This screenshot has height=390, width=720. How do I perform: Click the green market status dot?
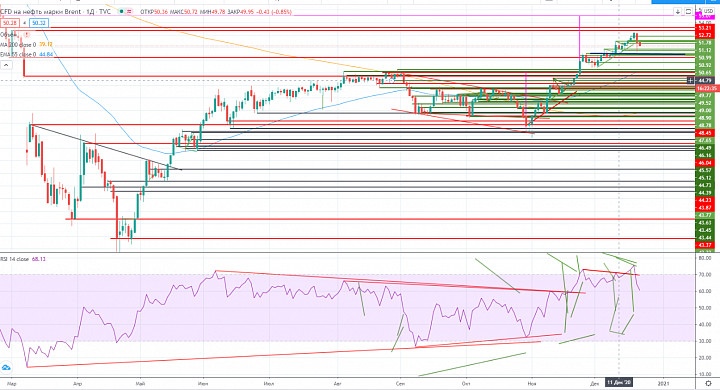(x=121, y=11)
